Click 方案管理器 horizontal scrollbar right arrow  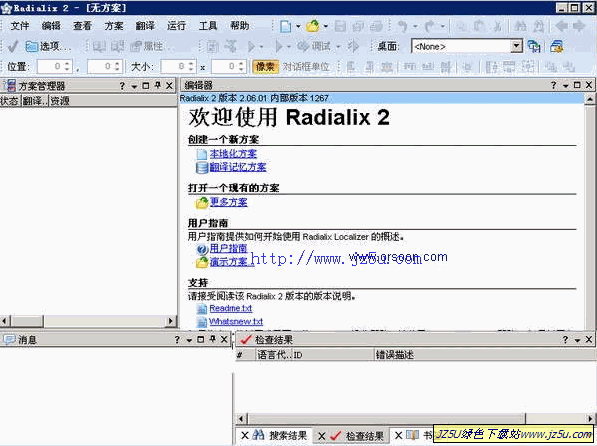point(171,321)
